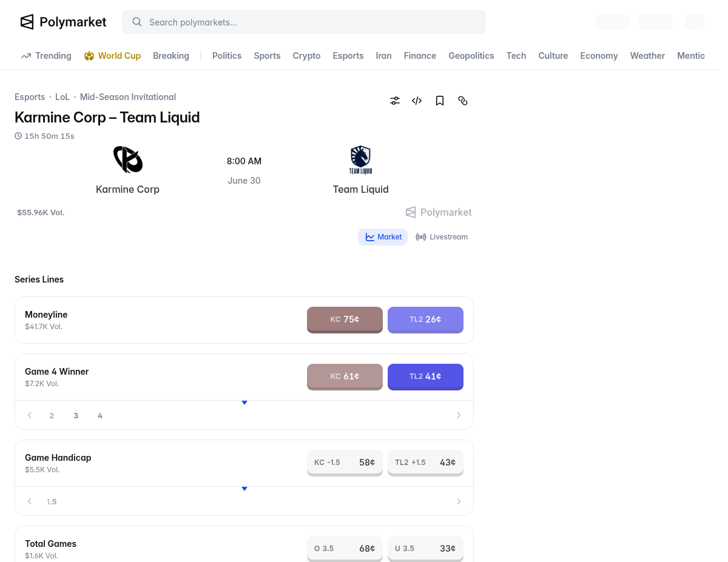728x562 pixels.
Task: Focus the Search polymarkets field
Action: (304, 22)
